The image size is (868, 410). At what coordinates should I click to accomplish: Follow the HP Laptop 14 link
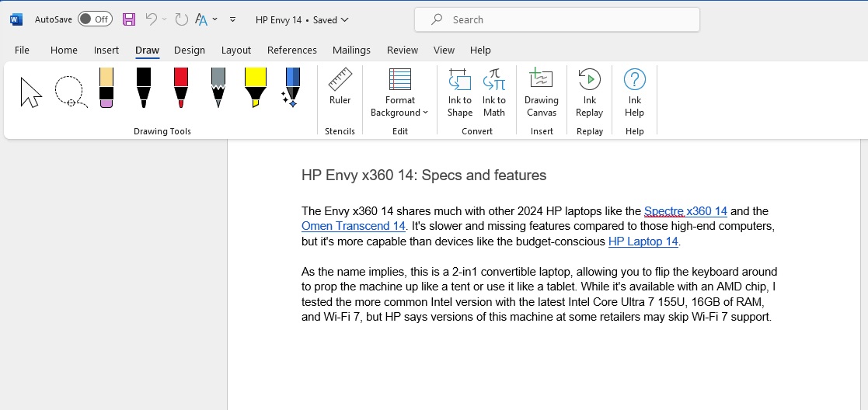point(643,241)
